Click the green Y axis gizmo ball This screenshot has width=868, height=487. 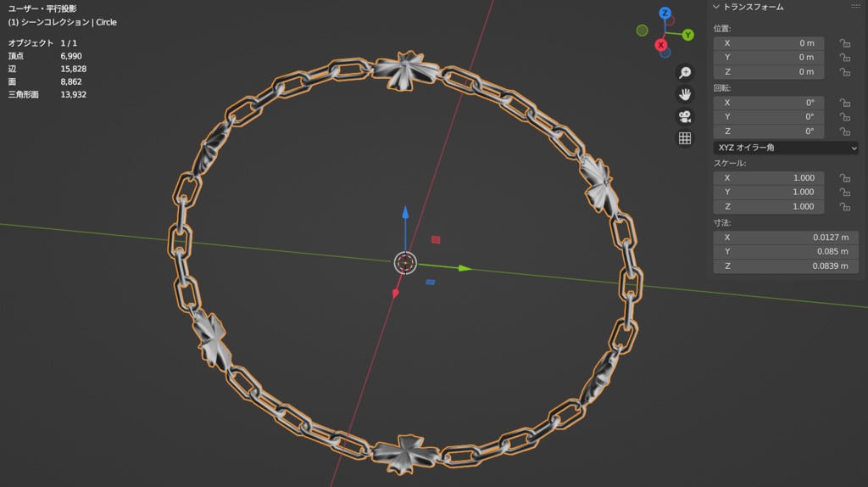pos(688,35)
